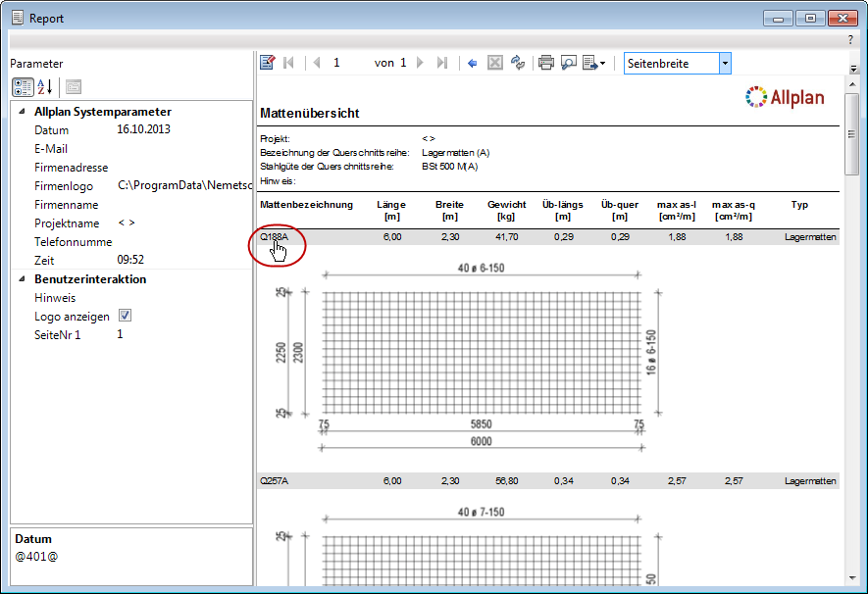The image size is (868, 594).
Task: Refresh the report view
Action: click(x=518, y=63)
